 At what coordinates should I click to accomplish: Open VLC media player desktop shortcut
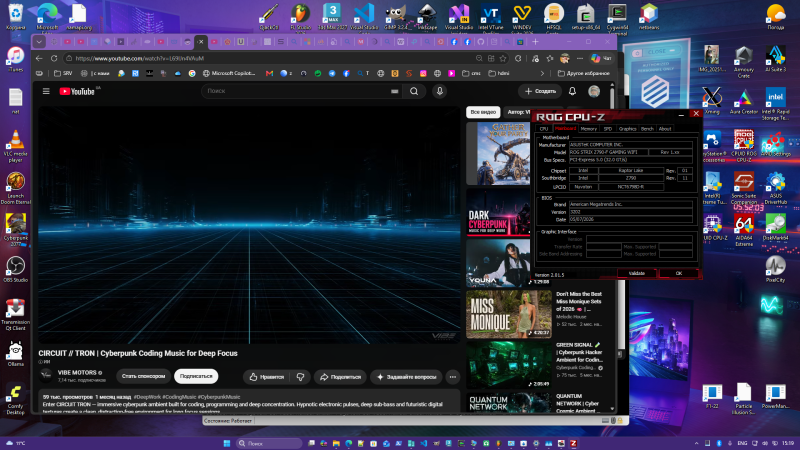(15, 146)
